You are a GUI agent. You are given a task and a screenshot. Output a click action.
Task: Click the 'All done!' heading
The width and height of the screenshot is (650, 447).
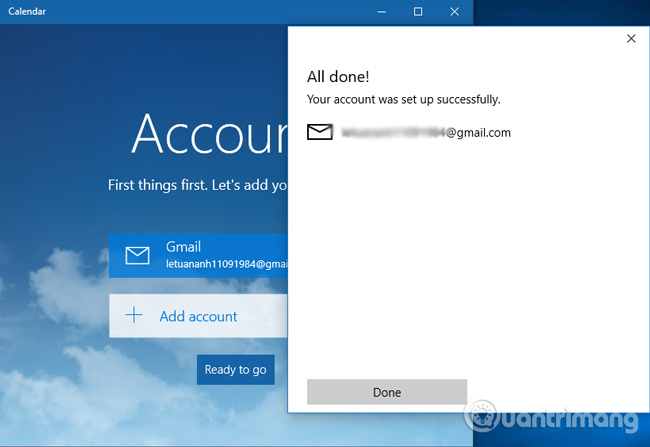click(x=338, y=77)
